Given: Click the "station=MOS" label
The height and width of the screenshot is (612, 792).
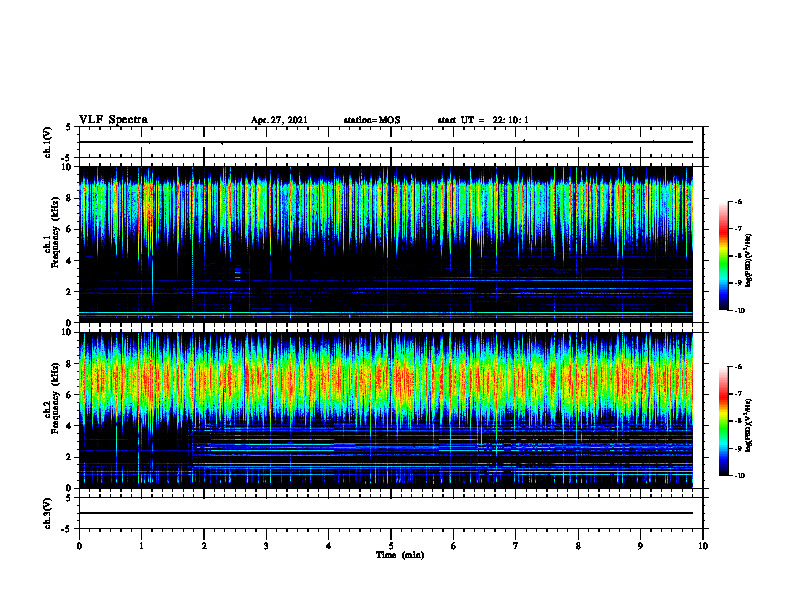Looking at the screenshot, I should click(372, 120).
